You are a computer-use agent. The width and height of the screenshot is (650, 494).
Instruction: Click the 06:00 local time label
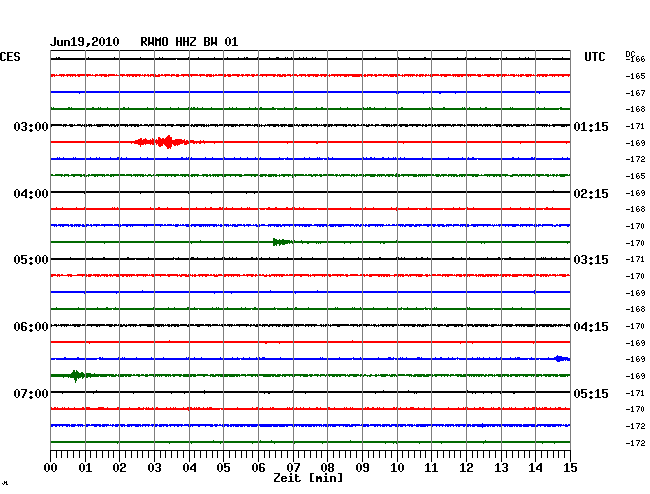pos(31,327)
